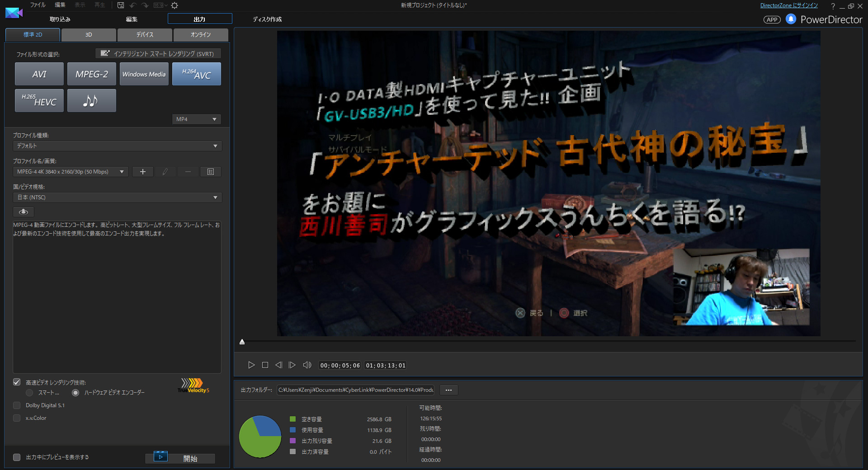This screenshot has height=470, width=868.
Task: Click the notification bell icon
Action: point(791,19)
